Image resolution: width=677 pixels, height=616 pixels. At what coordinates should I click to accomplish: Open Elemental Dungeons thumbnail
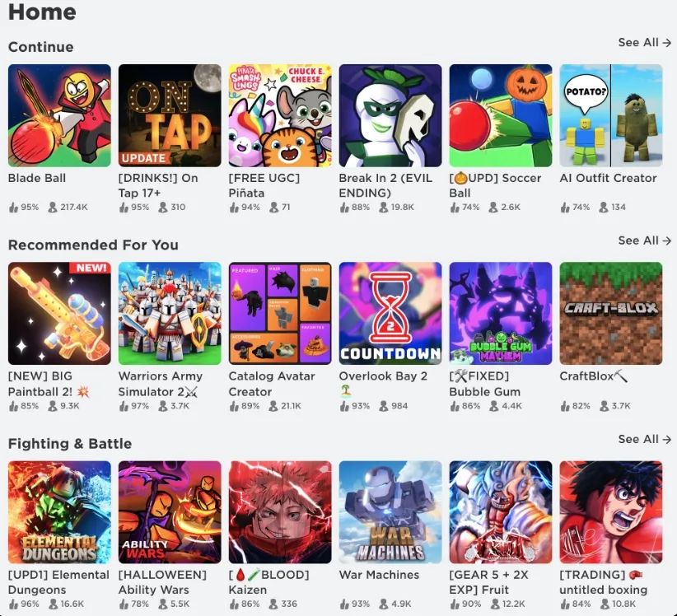(x=59, y=512)
